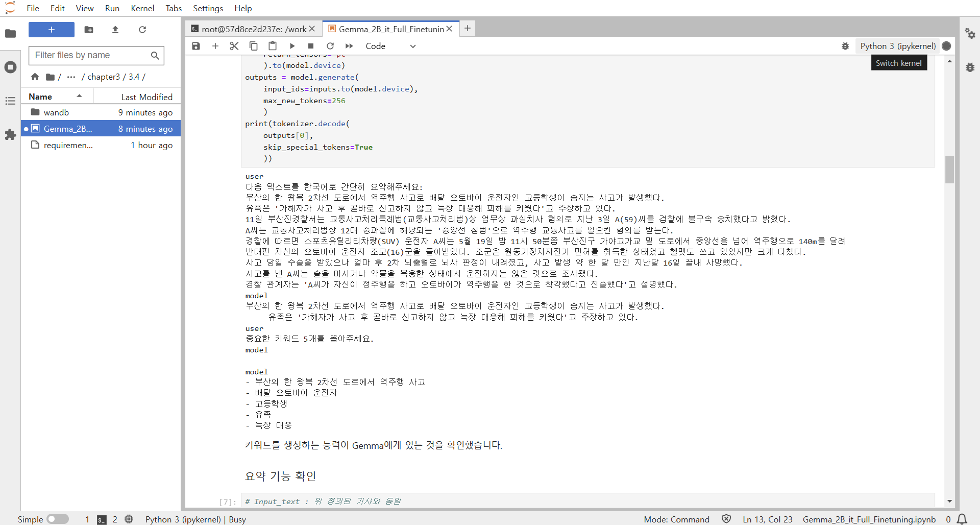Open the Running Terminals and Kernels panel
The width and height of the screenshot is (980, 525).
point(10,67)
